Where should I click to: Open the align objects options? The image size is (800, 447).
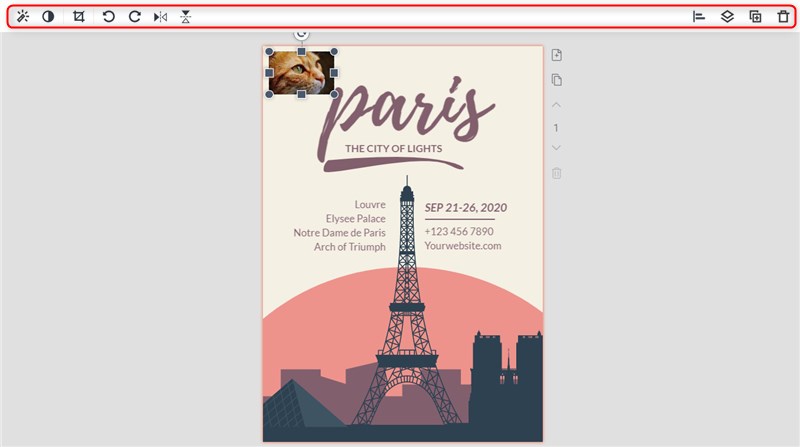pyautogui.click(x=700, y=17)
